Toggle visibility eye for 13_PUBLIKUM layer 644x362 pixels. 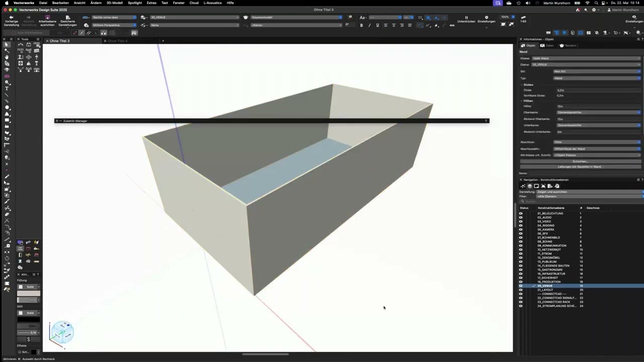click(521, 261)
